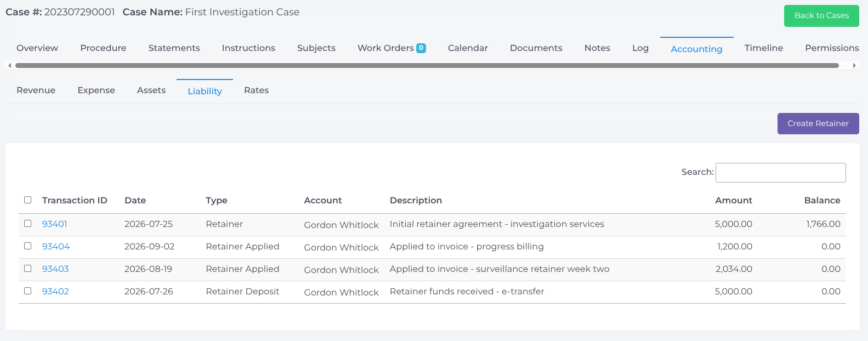Click the horizontal tab scrollbar thumb
The height and width of the screenshot is (341, 868).
point(427,65)
